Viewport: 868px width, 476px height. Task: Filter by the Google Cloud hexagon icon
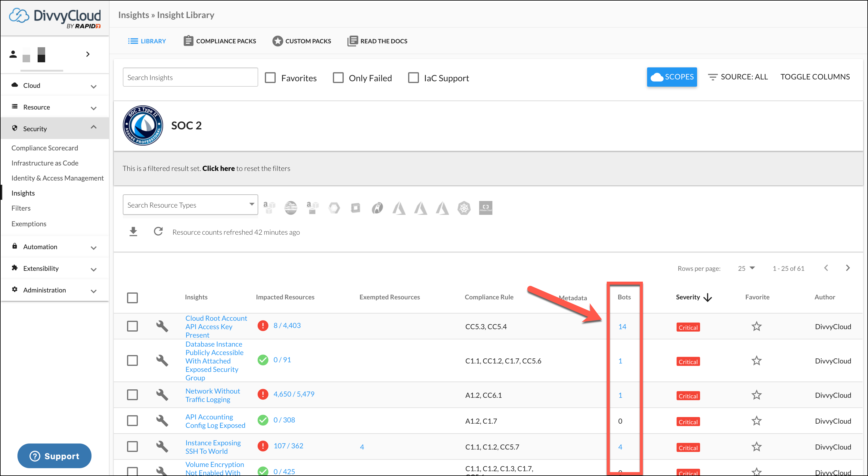coord(334,208)
